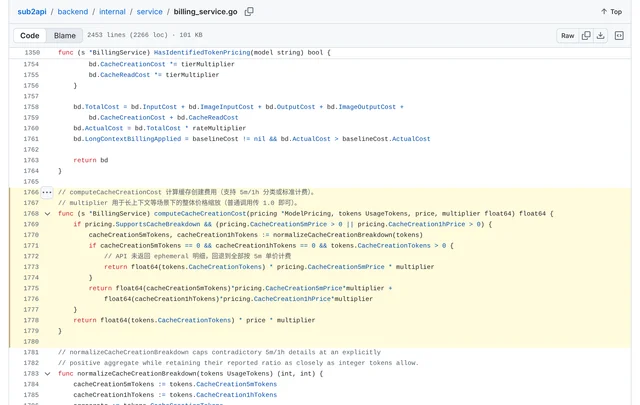Image resolution: width=640 pixels, height=405 pixels.
Task: Click CacheCreation1hTokens on line 1785
Action: [236, 395]
